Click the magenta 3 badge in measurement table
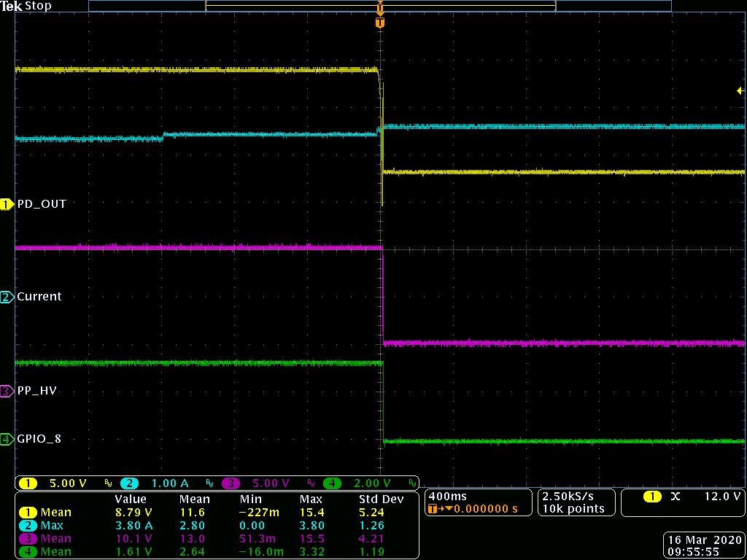Screen dimensions: 747x560 coord(29,539)
